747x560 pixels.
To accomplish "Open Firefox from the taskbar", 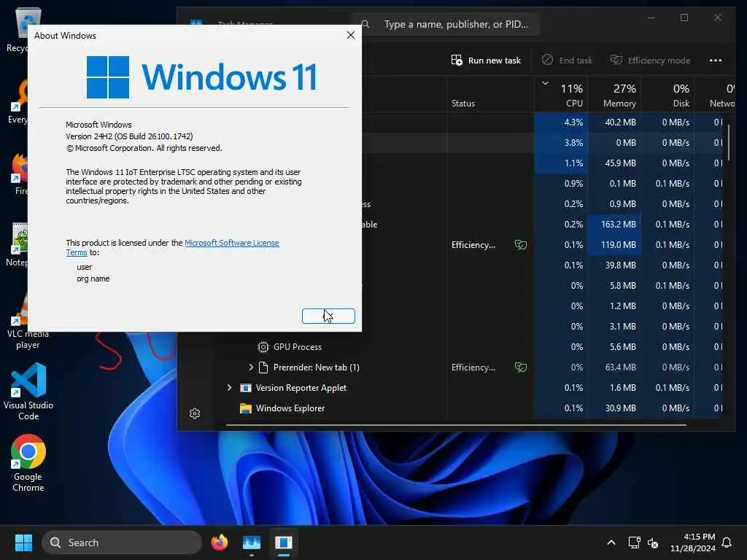I will coord(219,542).
